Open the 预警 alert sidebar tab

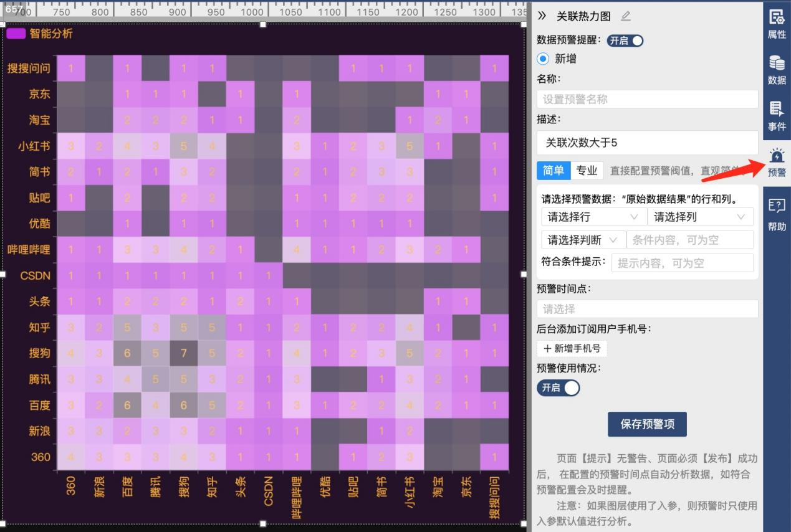click(777, 162)
